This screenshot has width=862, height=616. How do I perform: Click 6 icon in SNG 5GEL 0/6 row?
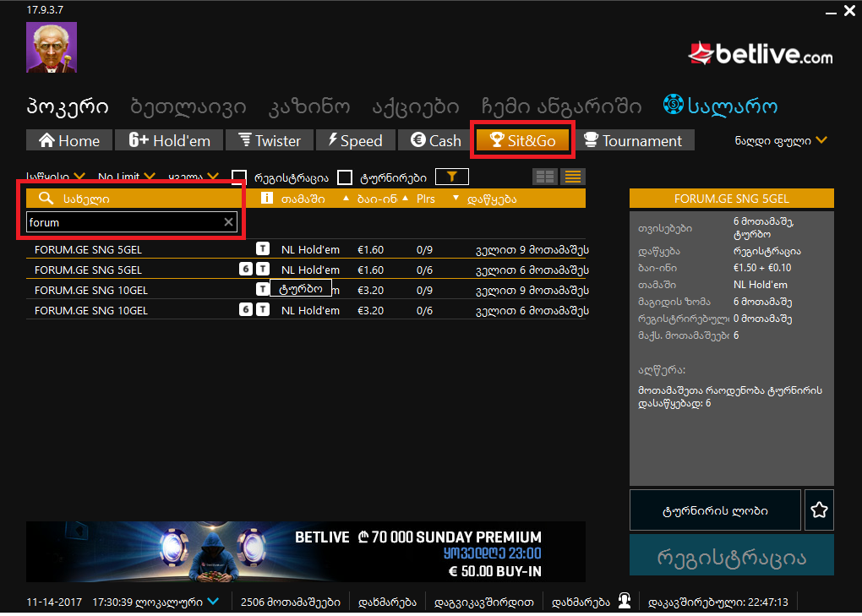(x=246, y=270)
